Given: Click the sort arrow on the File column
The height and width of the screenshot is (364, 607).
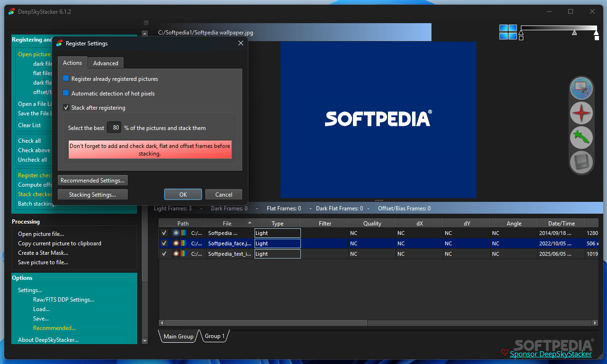Looking at the screenshot, I should 250,223.
